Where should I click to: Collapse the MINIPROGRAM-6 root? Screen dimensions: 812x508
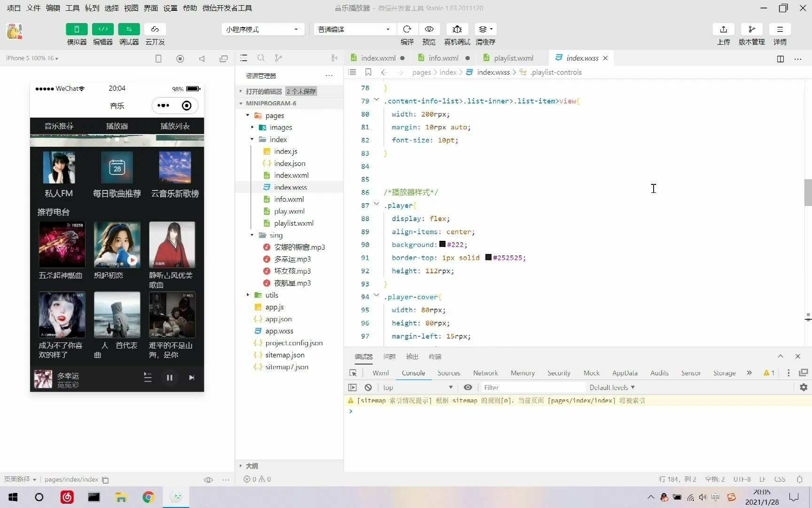point(241,103)
